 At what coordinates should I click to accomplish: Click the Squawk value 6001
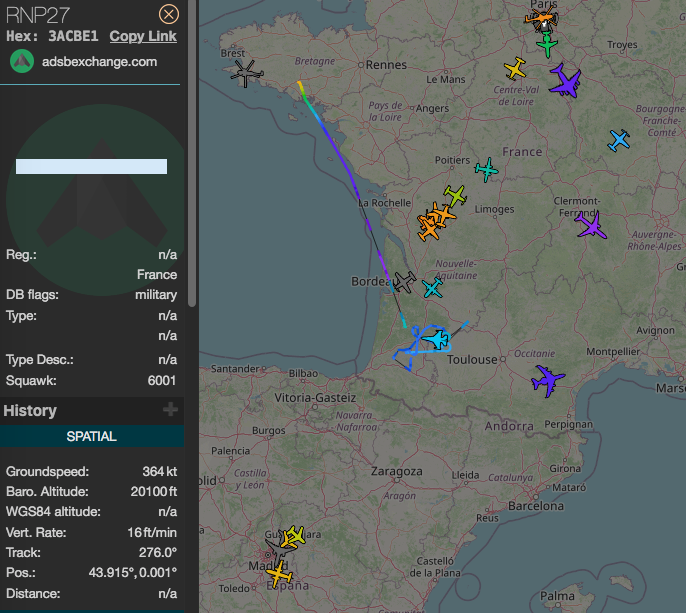[162, 381]
